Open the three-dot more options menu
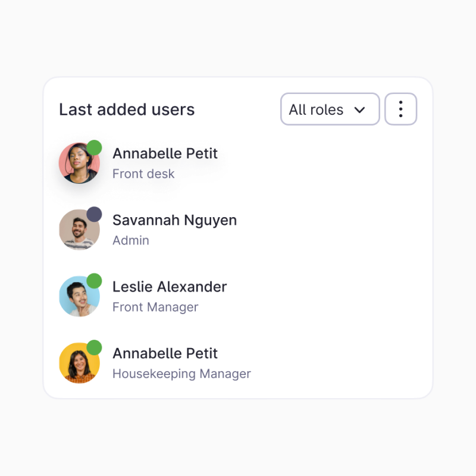 coord(400,109)
